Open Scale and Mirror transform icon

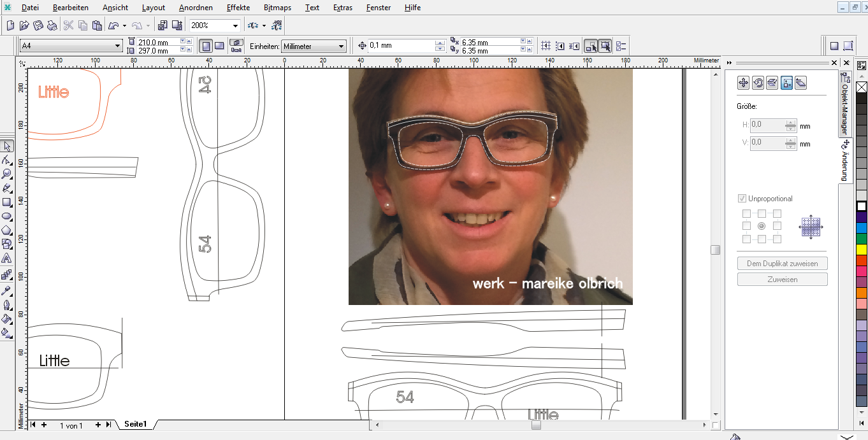click(x=772, y=83)
